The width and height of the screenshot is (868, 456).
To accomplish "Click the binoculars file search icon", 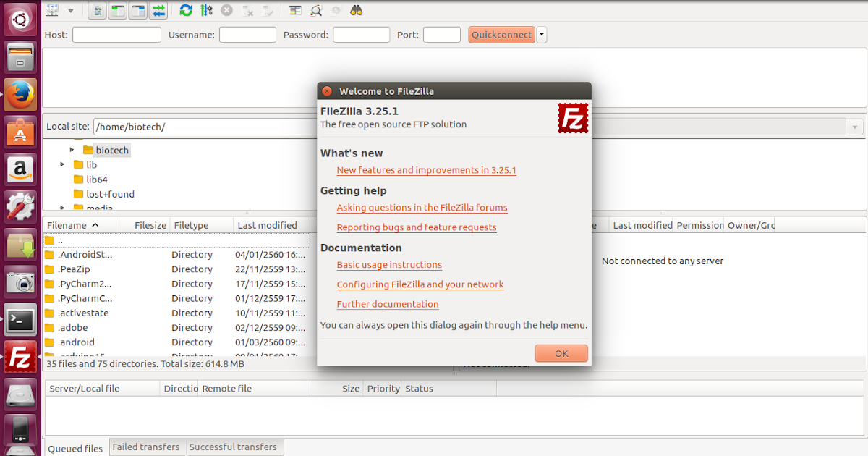I will [356, 10].
